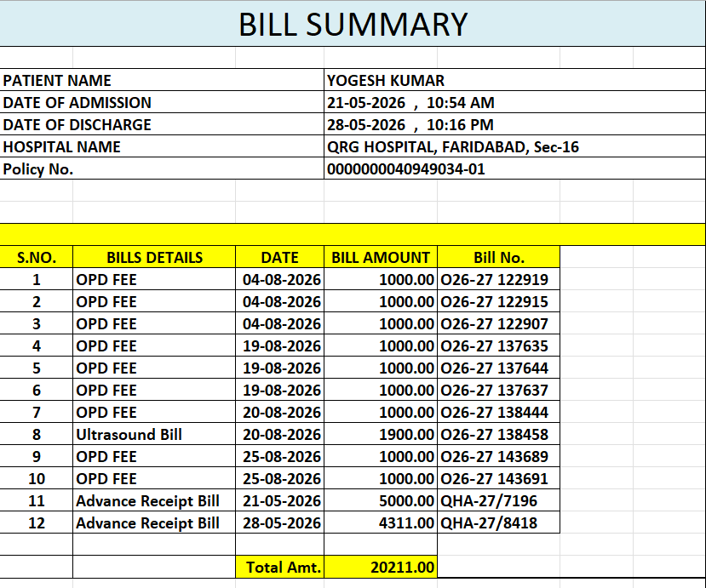Click the DATE OF DISCHARGE label
This screenshot has width=706, height=588.
[x=162, y=124]
